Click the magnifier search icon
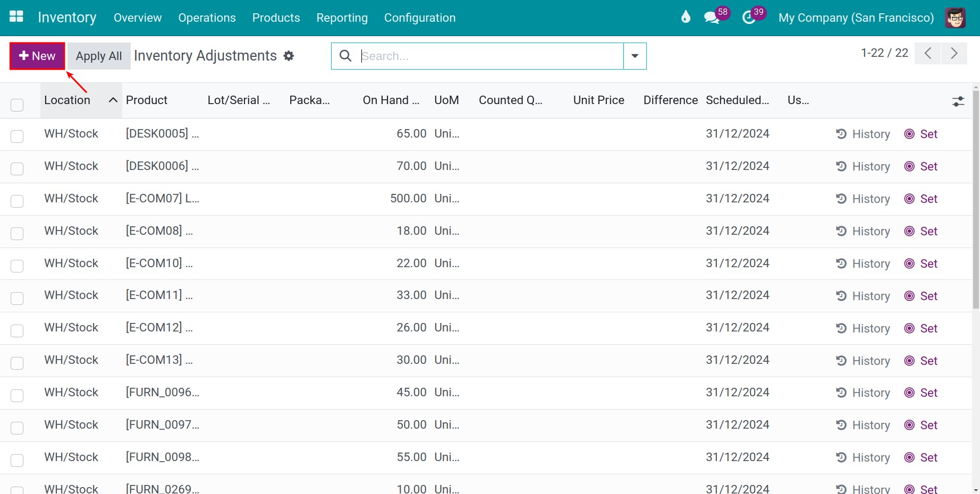The height and width of the screenshot is (494, 980). tap(345, 56)
